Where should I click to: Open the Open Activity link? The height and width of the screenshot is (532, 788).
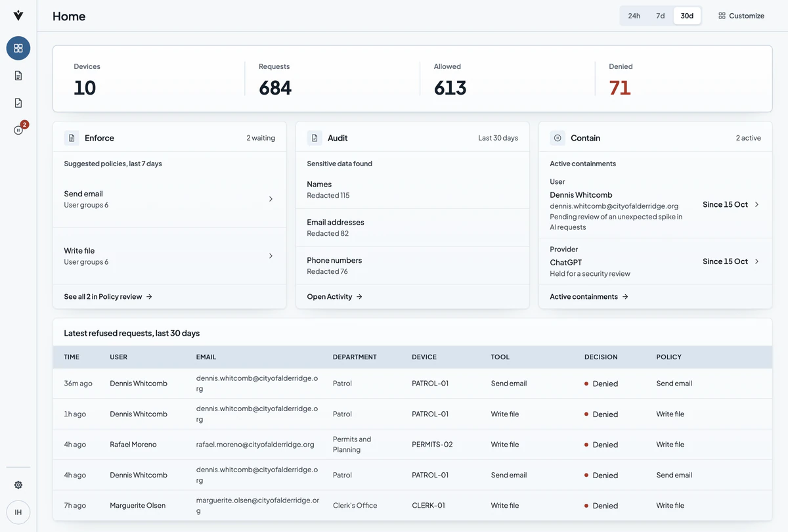click(x=335, y=297)
